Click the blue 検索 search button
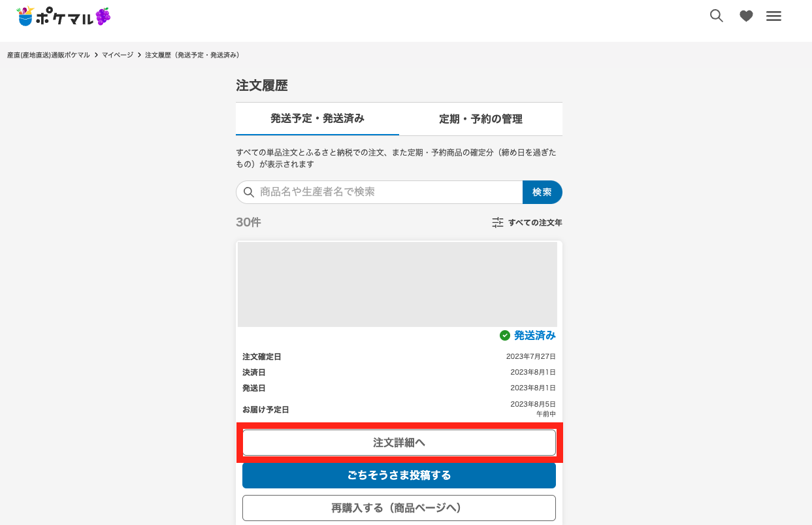Image resolution: width=812 pixels, height=525 pixels. point(542,192)
